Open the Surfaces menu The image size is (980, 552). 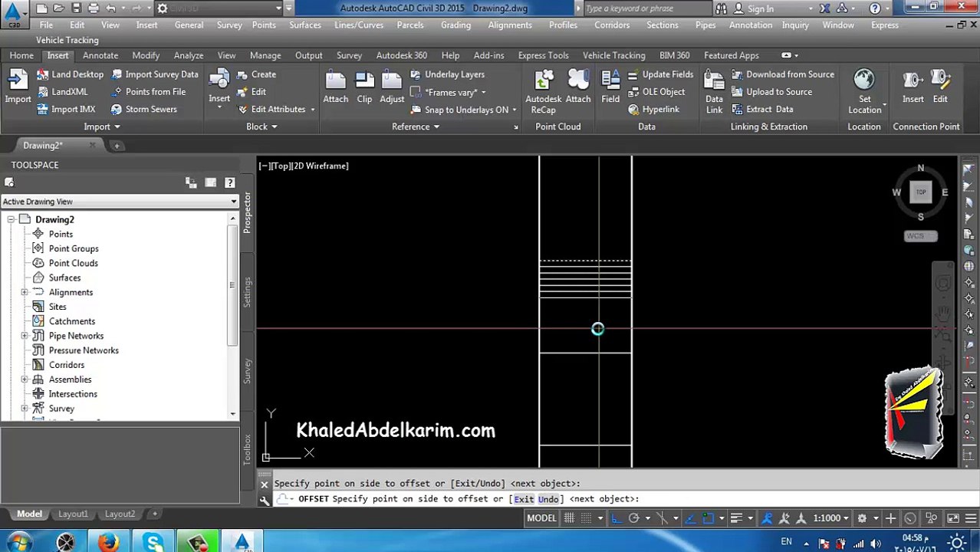tap(305, 25)
